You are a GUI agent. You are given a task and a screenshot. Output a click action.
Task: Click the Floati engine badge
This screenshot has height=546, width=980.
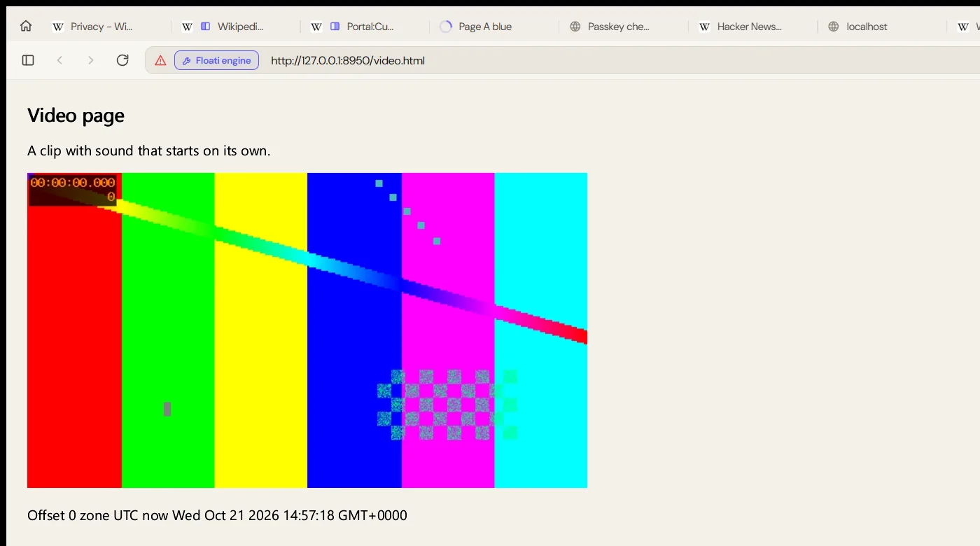click(216, 60)
